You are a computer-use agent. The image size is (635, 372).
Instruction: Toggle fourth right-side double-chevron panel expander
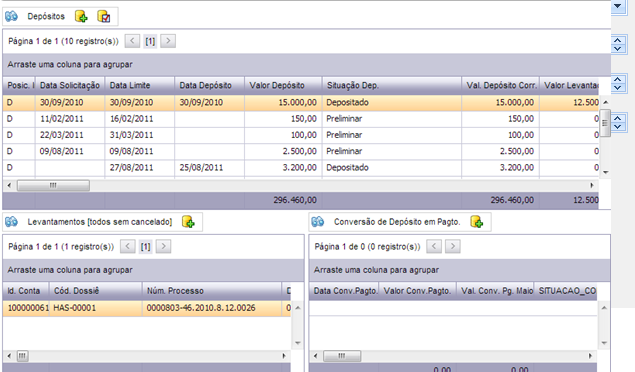coord(618,122)
